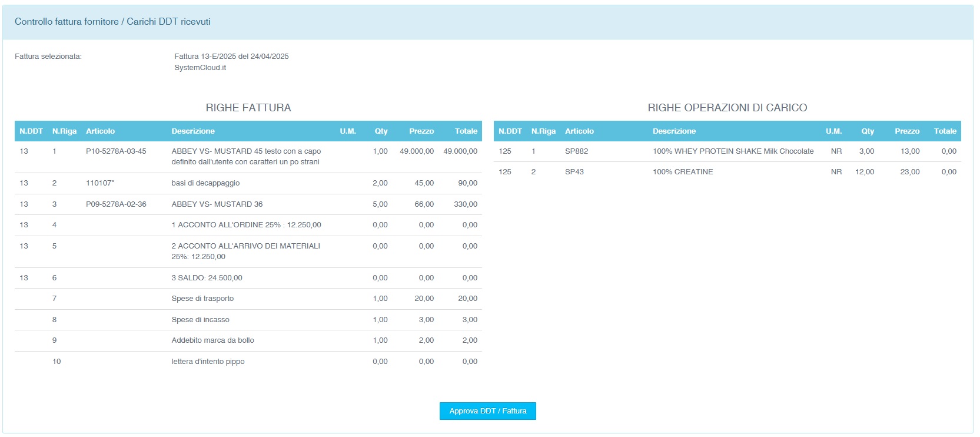
Task: Click Qty header in RIGHE OPERAZIONI DI CARICO
Action: click(868, 131)
